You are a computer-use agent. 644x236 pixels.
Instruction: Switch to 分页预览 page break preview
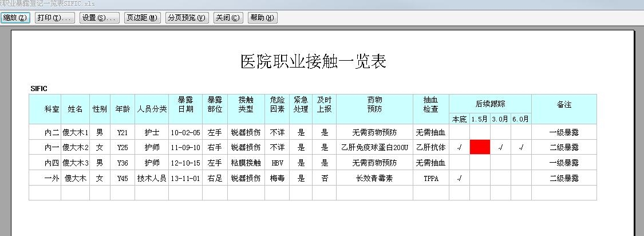(187, 18)
